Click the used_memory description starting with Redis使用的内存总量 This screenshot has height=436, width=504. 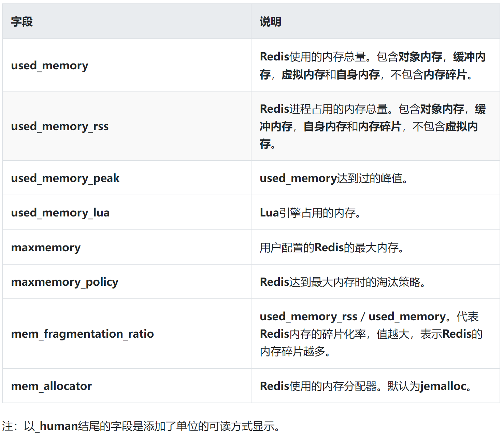tap(375, 65)
